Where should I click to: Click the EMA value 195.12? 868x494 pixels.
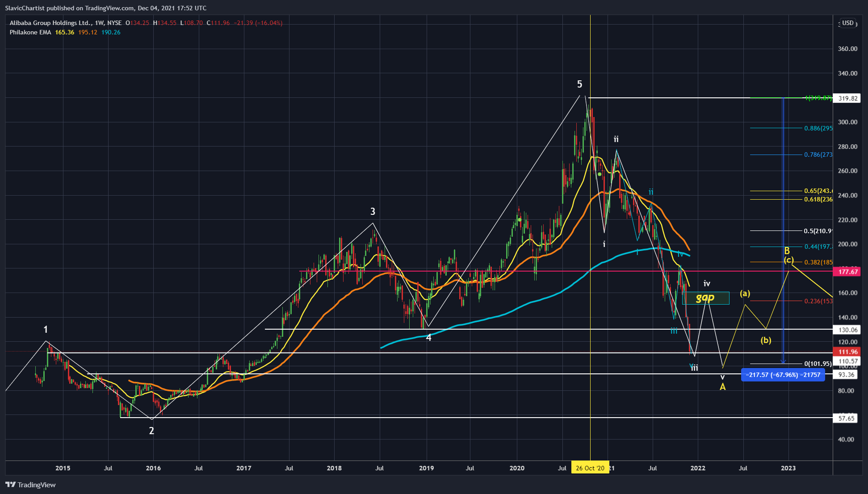(88, 32)
